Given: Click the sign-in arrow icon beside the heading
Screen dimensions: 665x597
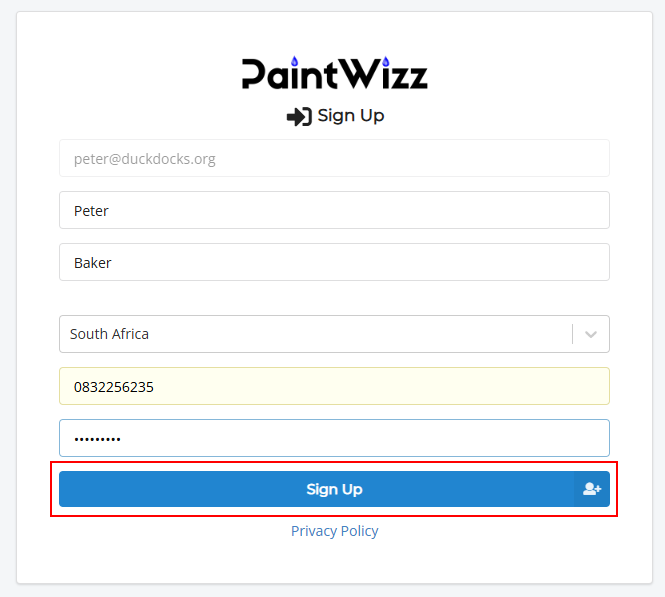Looking at the screenshot, I should pos(299,117).
